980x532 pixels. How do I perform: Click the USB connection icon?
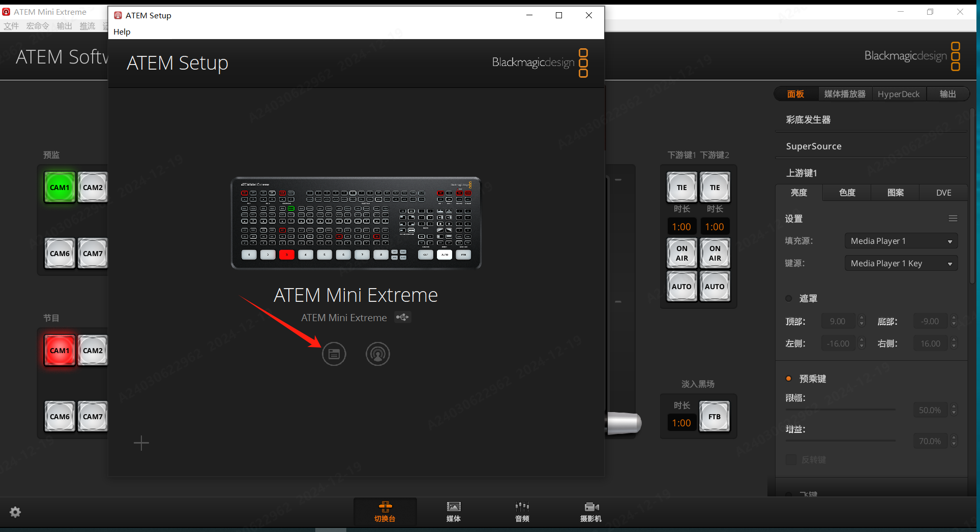pos(403,317)
